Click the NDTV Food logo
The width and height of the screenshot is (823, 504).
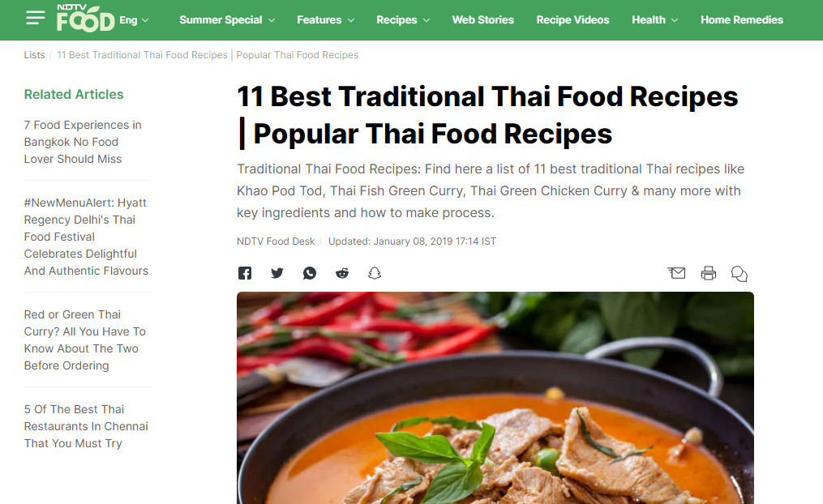[x=86, y=19]
